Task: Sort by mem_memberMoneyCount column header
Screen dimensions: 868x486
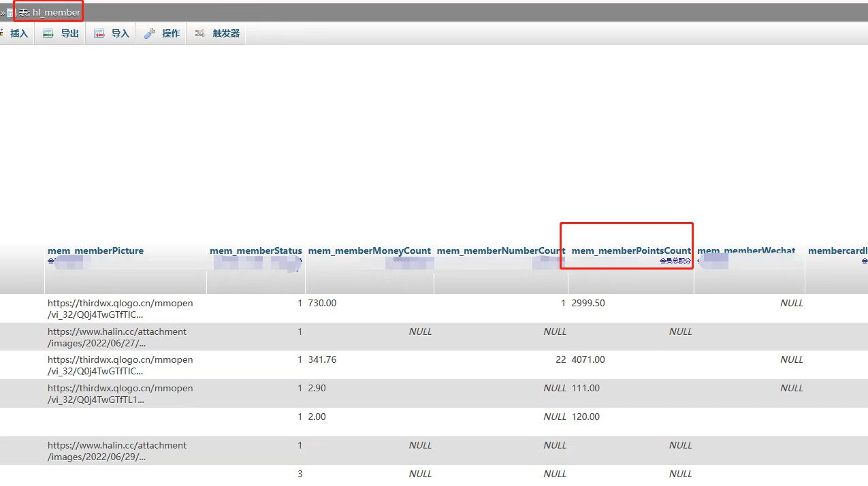Action: 369,250
